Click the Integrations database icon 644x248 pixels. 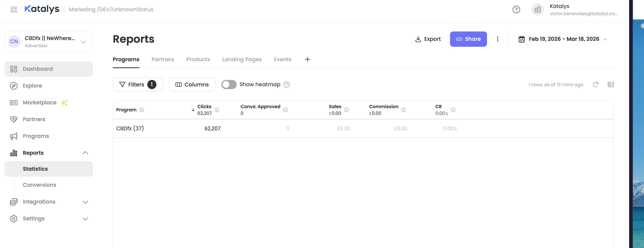coord(14,202)
